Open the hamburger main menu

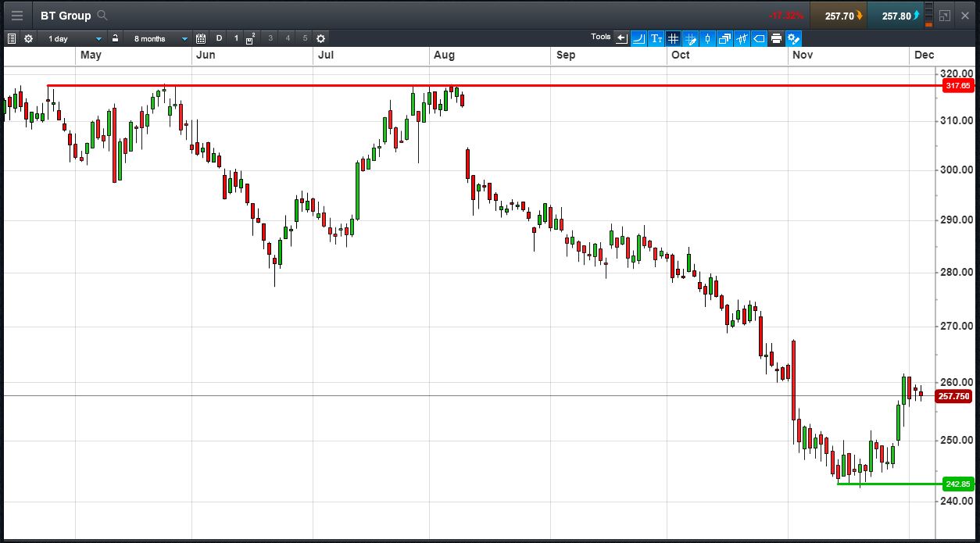[16, 16]
